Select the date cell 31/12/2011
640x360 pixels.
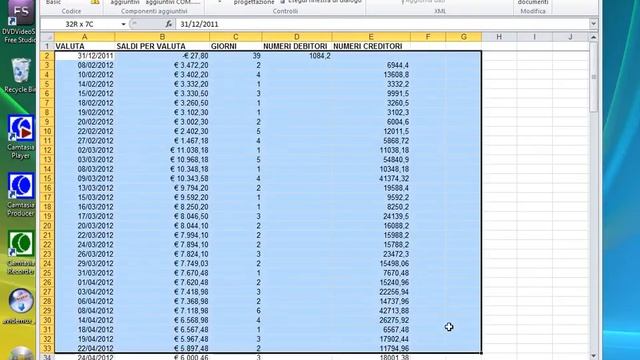tap(84, 56)
